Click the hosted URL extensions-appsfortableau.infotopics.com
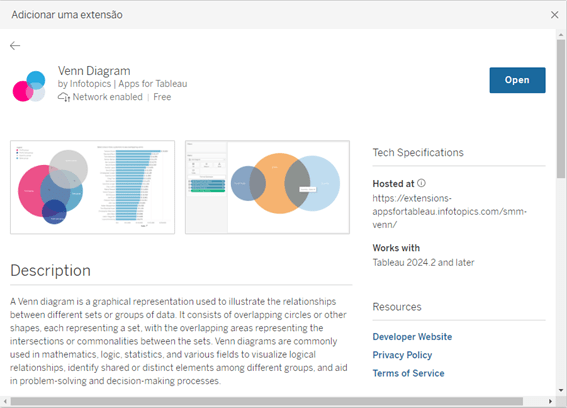The width and height of the screenshot is (567, 408). click(x=449, y=211)
